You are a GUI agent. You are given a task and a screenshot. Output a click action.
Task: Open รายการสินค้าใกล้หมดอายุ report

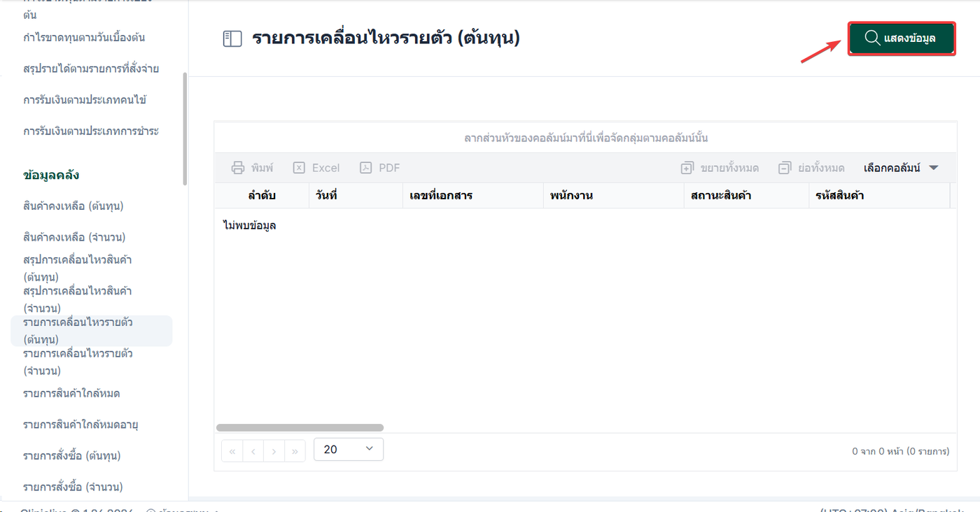pyautogui.click(x=80, y=425)
